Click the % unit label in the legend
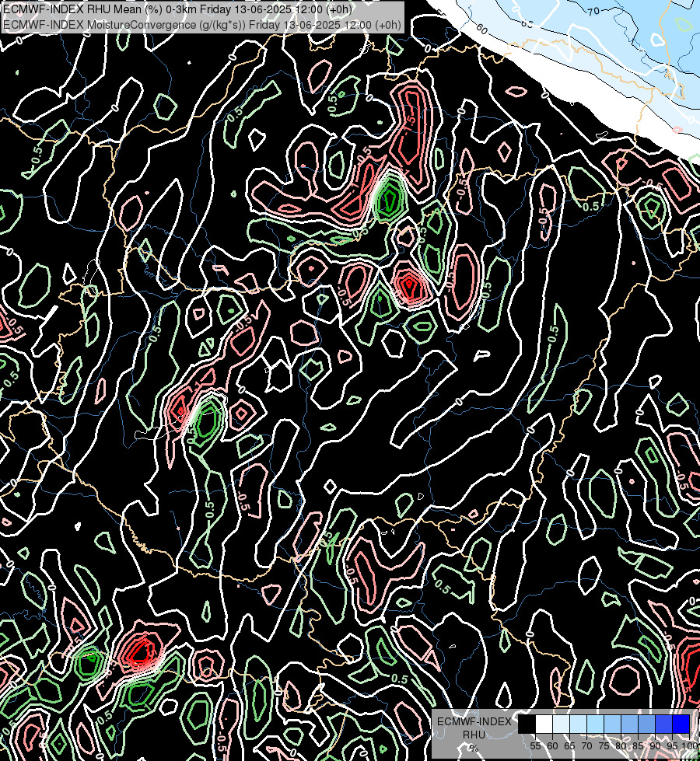Screen dimensions: 700x761 pos(474,749)
